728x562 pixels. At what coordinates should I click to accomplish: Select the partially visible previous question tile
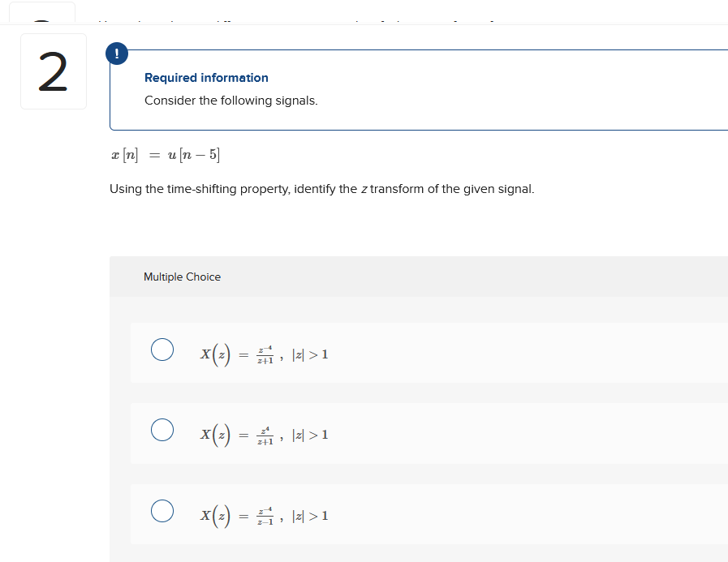(42, 12)
